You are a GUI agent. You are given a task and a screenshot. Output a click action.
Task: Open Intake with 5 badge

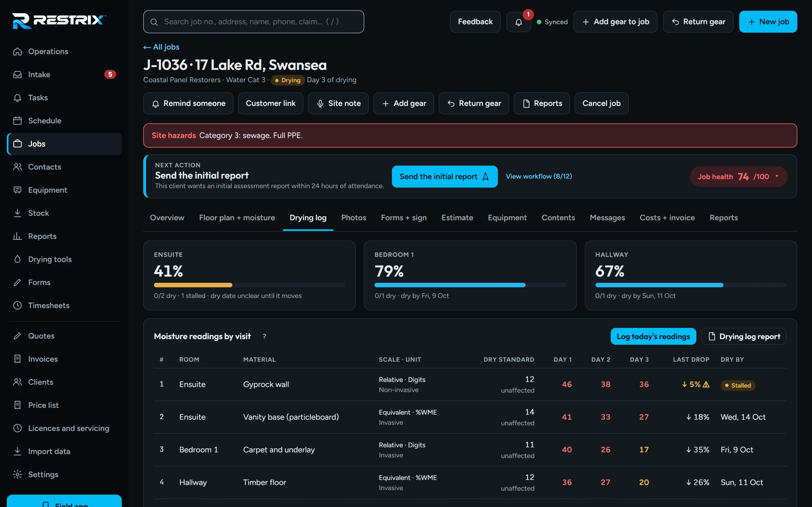point(64,74)
